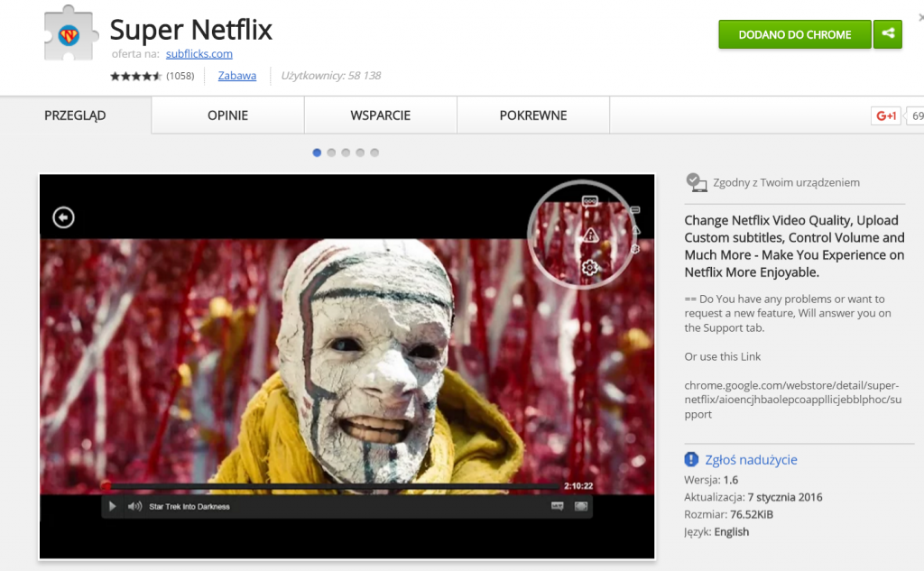Click the Zgłoś nadużycie link

[x=751, y=460]
